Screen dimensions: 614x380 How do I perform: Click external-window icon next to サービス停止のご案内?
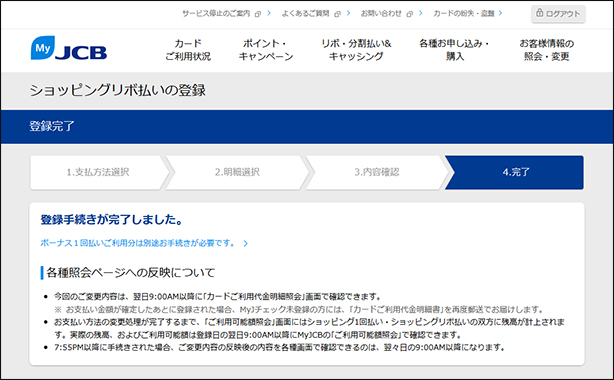(258, 14)
